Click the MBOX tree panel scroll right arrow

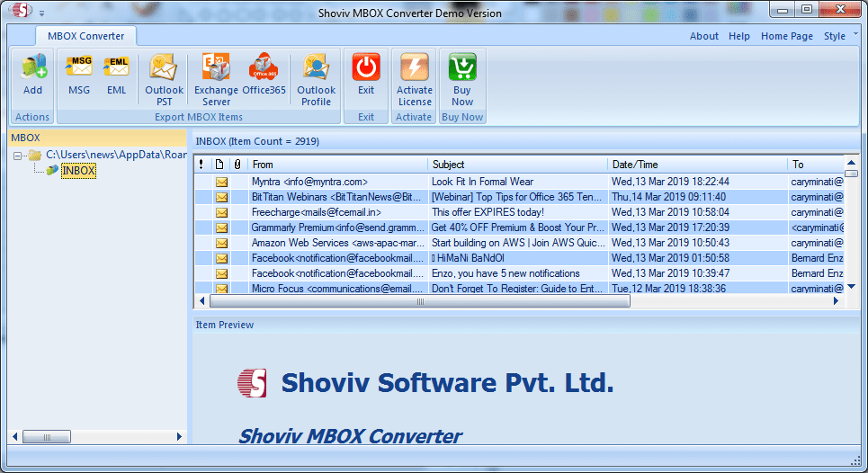click(x=179, y=437)
